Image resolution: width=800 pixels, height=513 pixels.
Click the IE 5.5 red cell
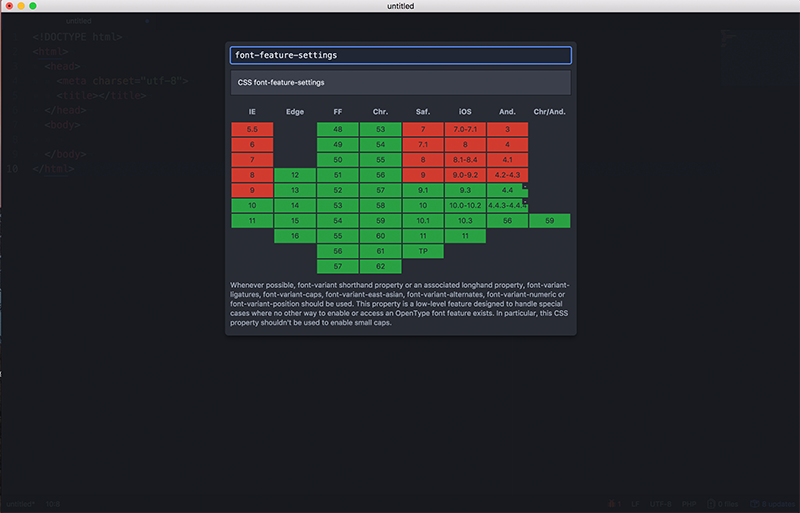pos(252,129)
